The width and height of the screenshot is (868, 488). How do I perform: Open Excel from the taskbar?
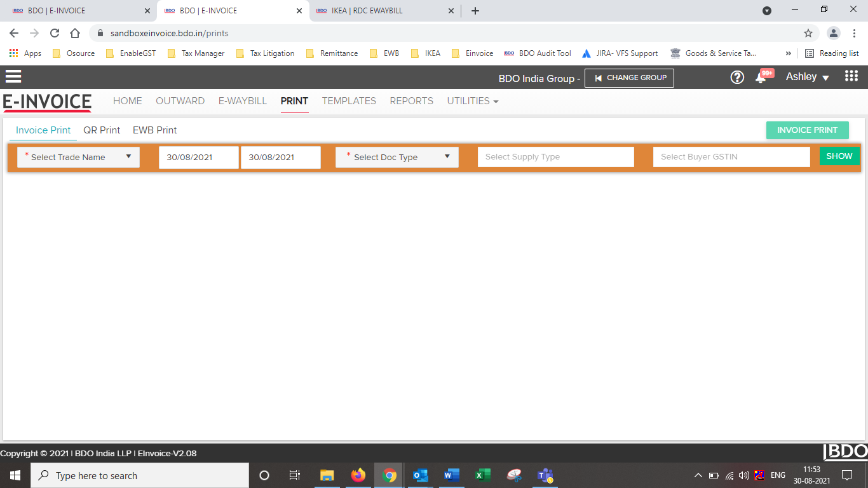[x=483, y=475]
